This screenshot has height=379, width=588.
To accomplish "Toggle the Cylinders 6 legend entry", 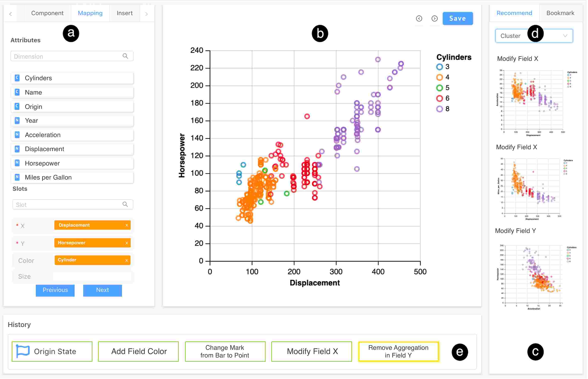I will [x=440, y=98].
